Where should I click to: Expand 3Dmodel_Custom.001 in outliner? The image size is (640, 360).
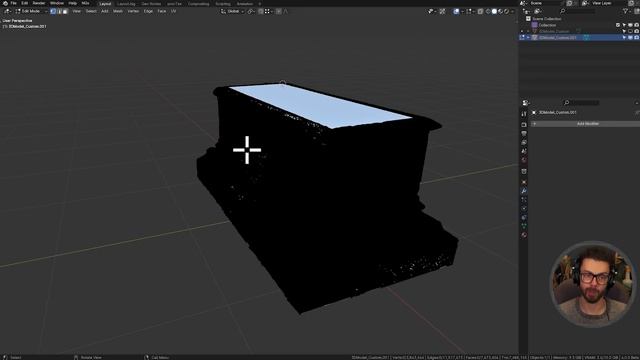(x=528, y=38)
